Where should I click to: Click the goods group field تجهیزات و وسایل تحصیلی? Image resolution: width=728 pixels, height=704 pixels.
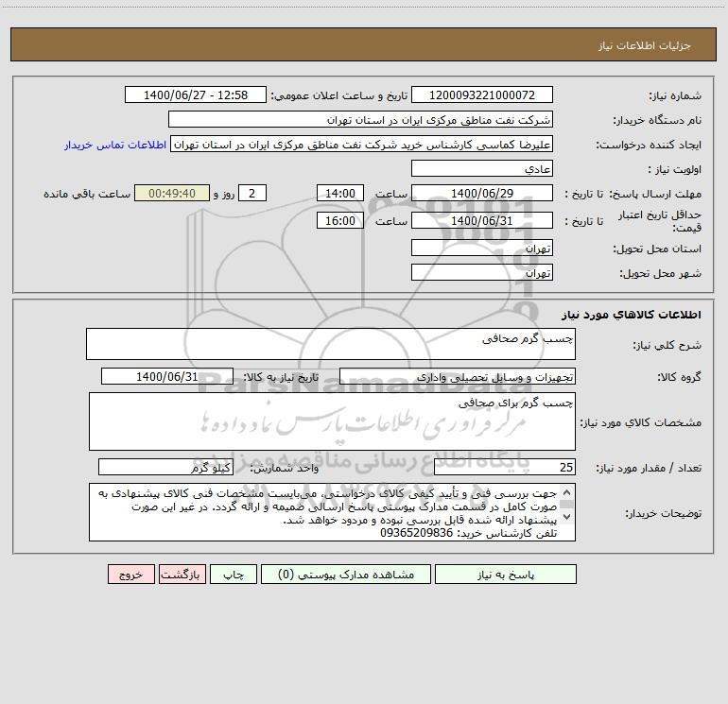(x=458, y=376)
